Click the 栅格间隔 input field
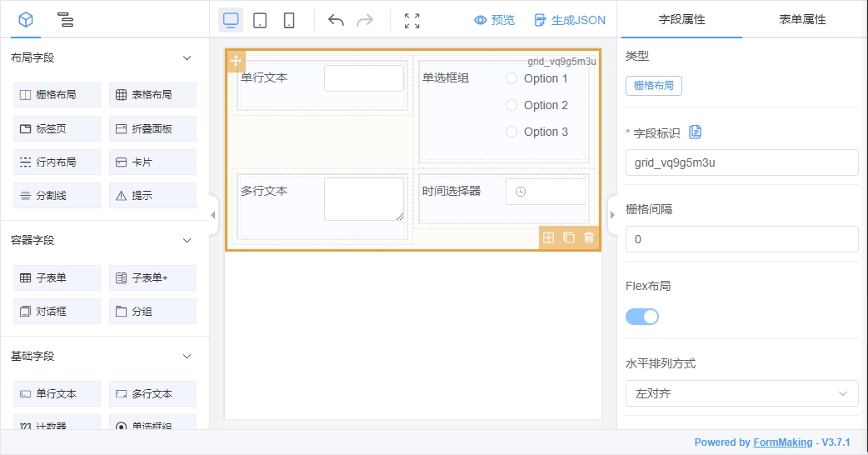This screenshot has width=868, height=455. [x=741, y=239]
